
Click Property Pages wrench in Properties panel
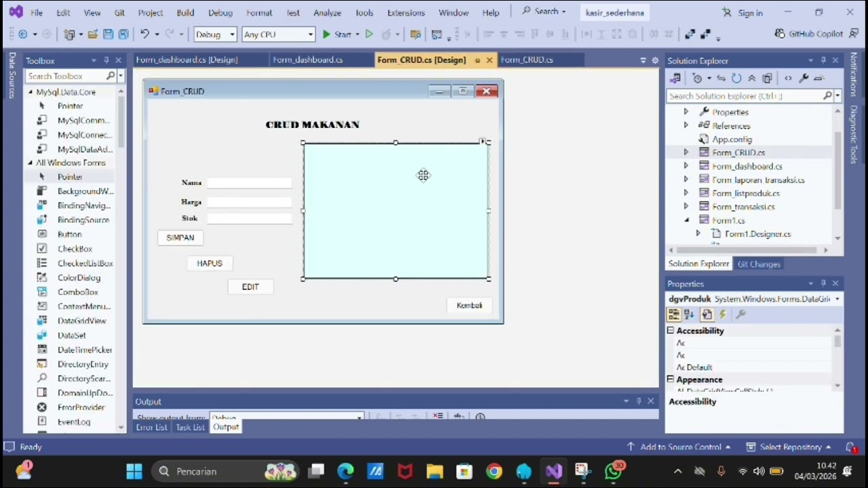click(x=741, y=314)
